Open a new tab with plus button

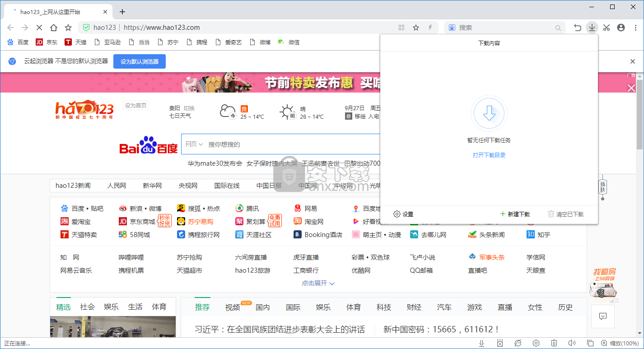pyautogui.click(x=122, y=12)
